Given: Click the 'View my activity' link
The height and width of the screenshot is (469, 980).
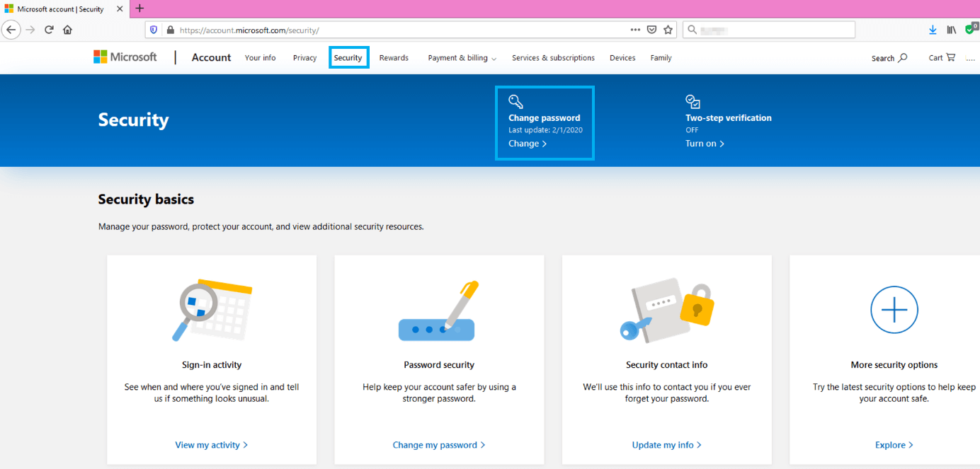Looking at the screenshot, I should (x=211, y=445).
